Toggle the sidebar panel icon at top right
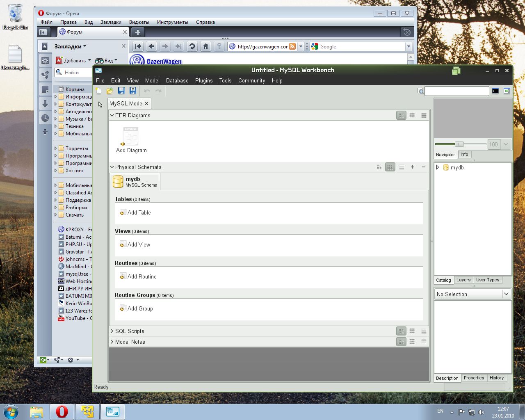This screenshot has width=525, height=420. pyautogui.click(x=507, y=91)
